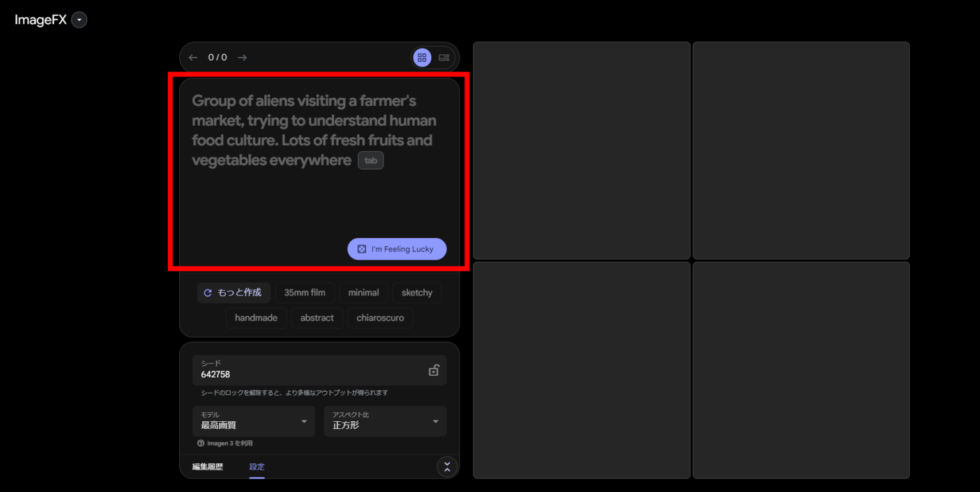Select the 設定 tab

(x=256, y=466)
